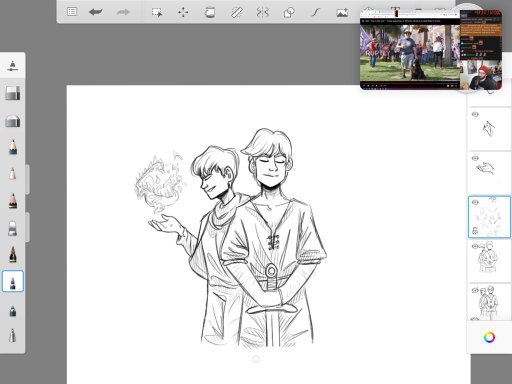Activate the transform move tool
Screen dimensions: 512x384
183,13
